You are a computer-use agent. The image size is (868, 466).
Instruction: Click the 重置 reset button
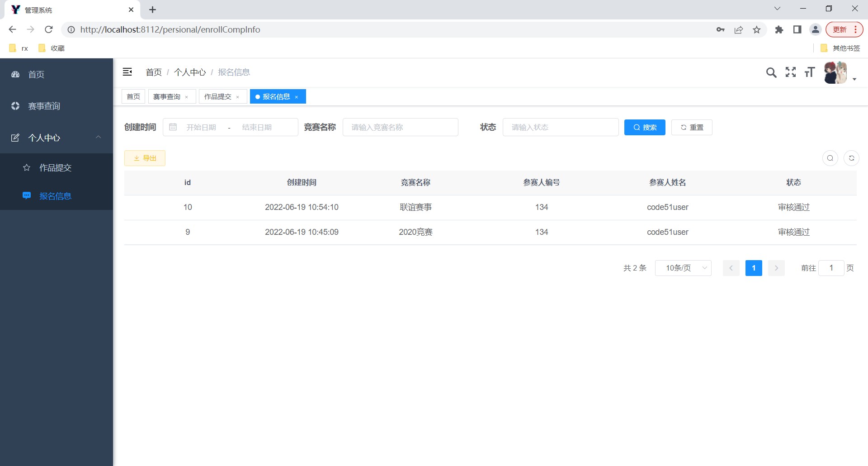click(x=692, y=127)
